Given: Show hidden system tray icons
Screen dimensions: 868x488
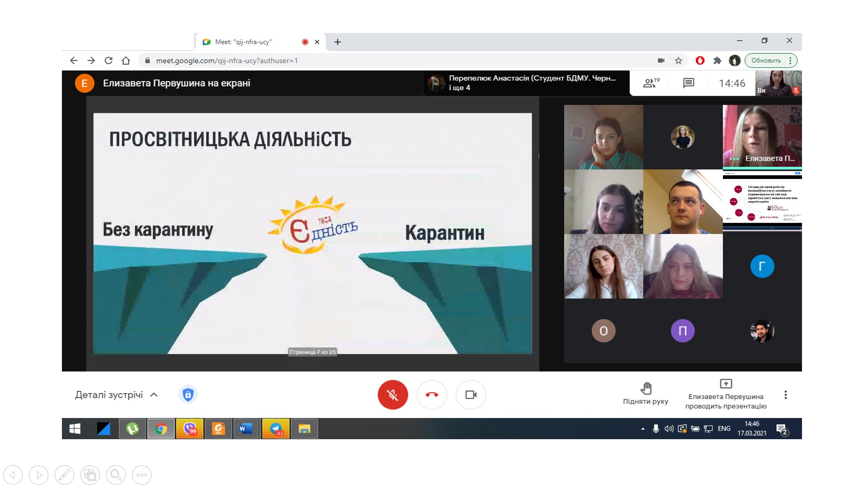Looking at the screenshot, I should click(x=642, y=429).
